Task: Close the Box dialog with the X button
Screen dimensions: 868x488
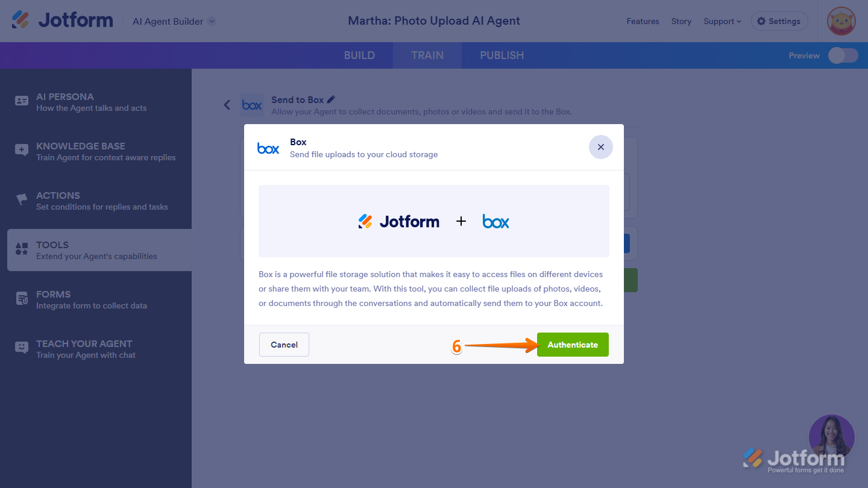Action: (601, 147)
